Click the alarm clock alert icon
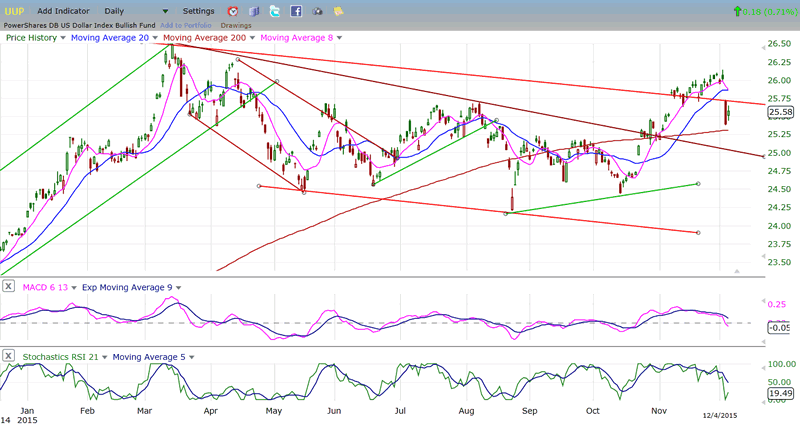The width and height of the screenshot is (800, 425). point(232,11)
